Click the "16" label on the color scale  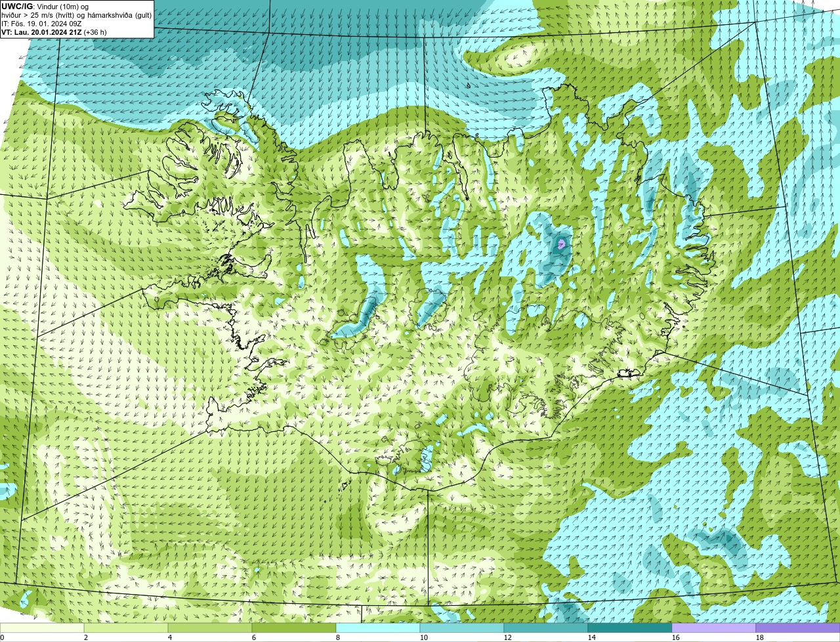(x=676, y=637)
